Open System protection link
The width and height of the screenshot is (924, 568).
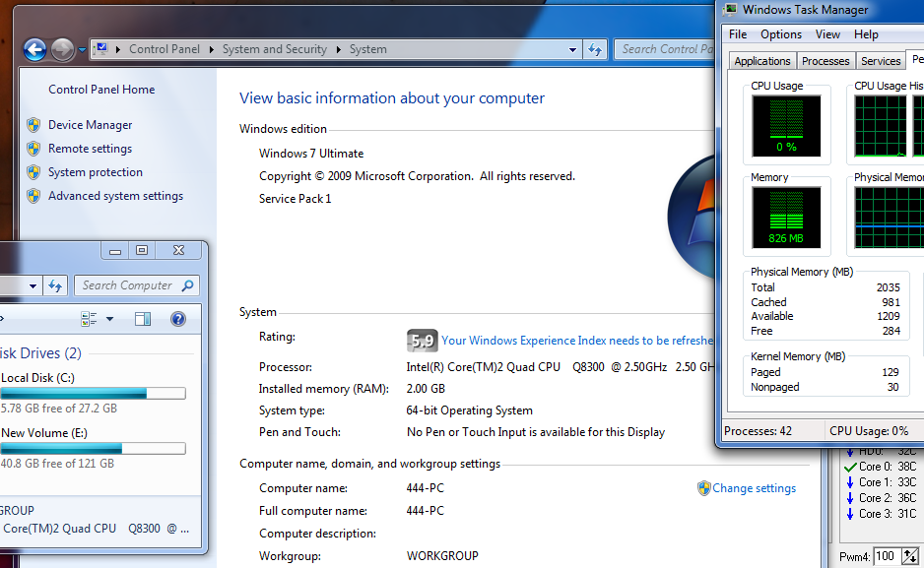pos(96,172)
